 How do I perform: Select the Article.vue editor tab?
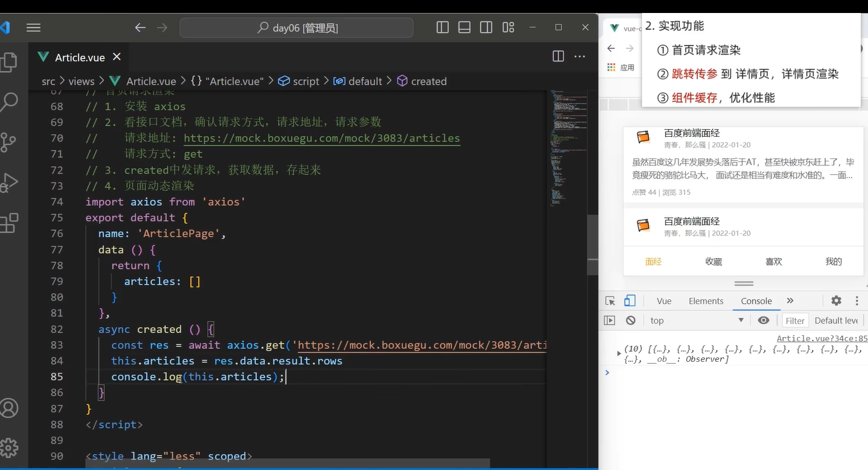tap(80, 58)
